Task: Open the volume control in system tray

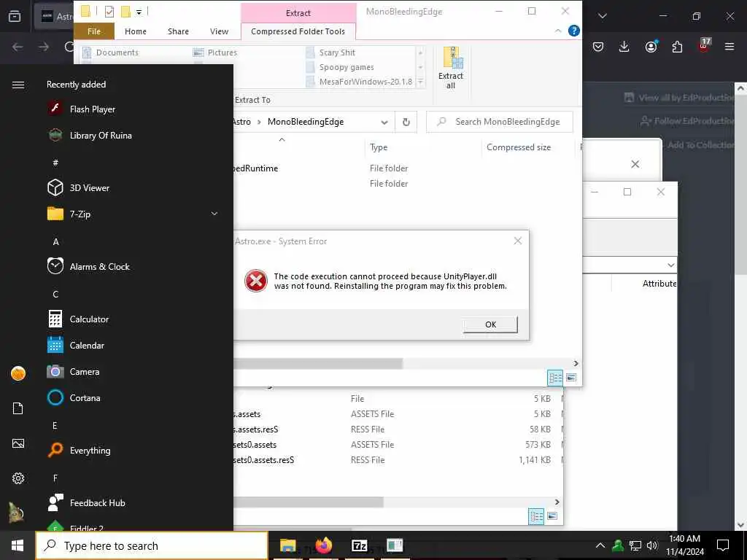Action: click(652, 545)
